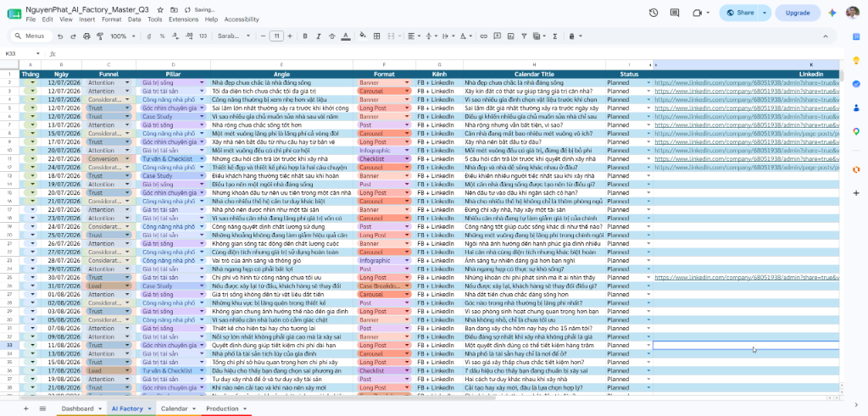Open the Accessibility menu

(x=242, y=19)
